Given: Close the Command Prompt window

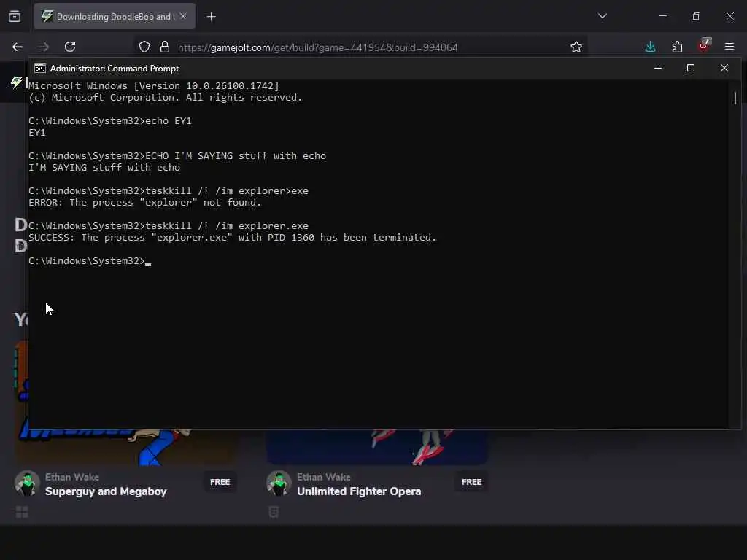Looking at the screenshot, I should pyautogui.click(x=724, y=68).
